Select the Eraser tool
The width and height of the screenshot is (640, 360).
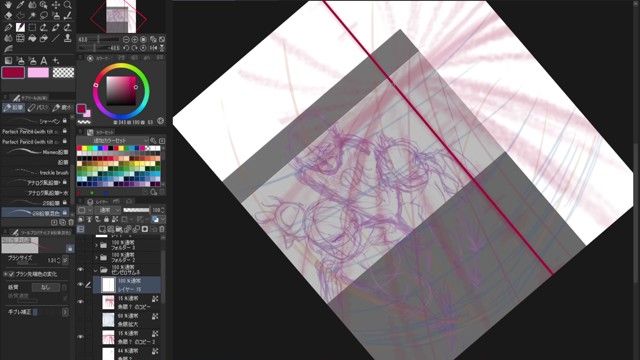[x=8, y=16]
